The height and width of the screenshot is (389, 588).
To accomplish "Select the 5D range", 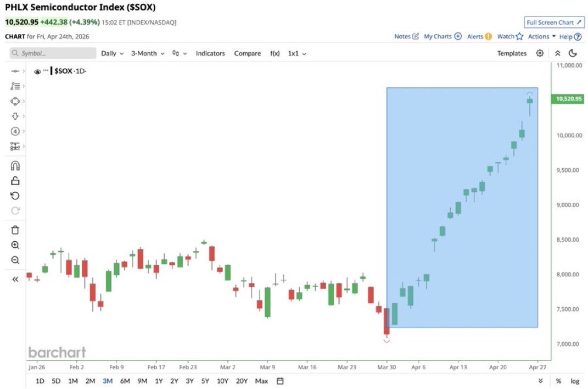I will pos(56,381).
